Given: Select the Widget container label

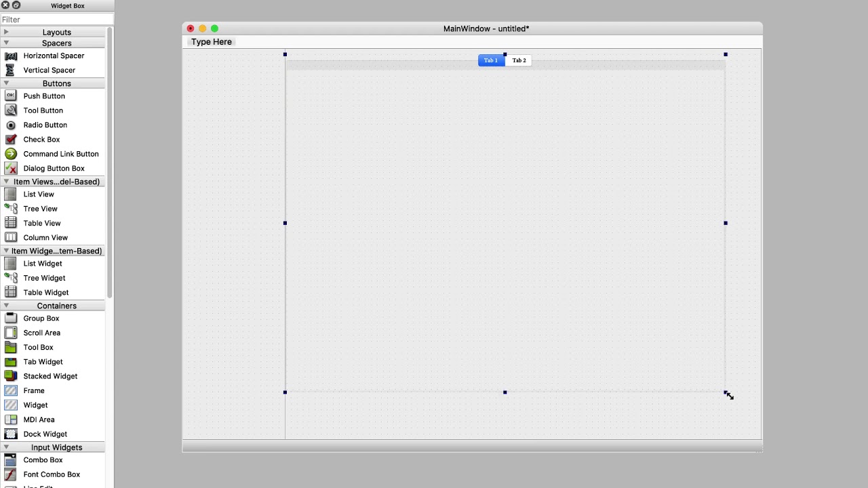Looking at the screenshot, I should (x=35, y=405).
